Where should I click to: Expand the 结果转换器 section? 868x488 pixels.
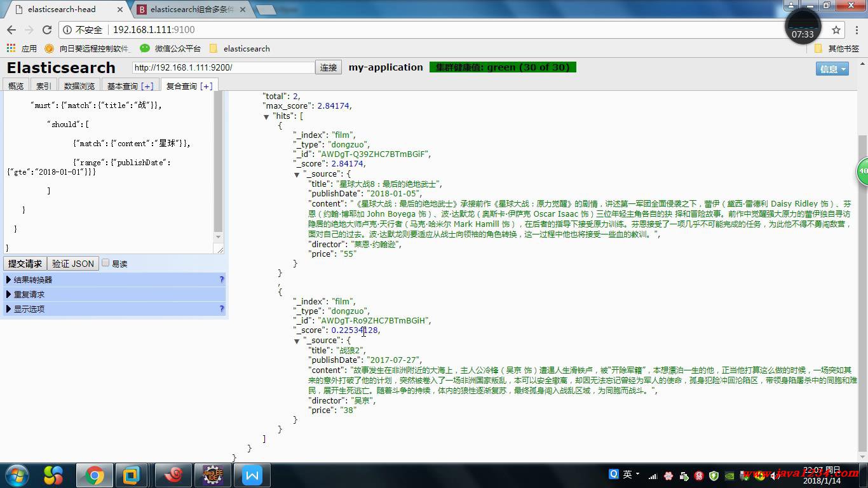pos(114,280)
